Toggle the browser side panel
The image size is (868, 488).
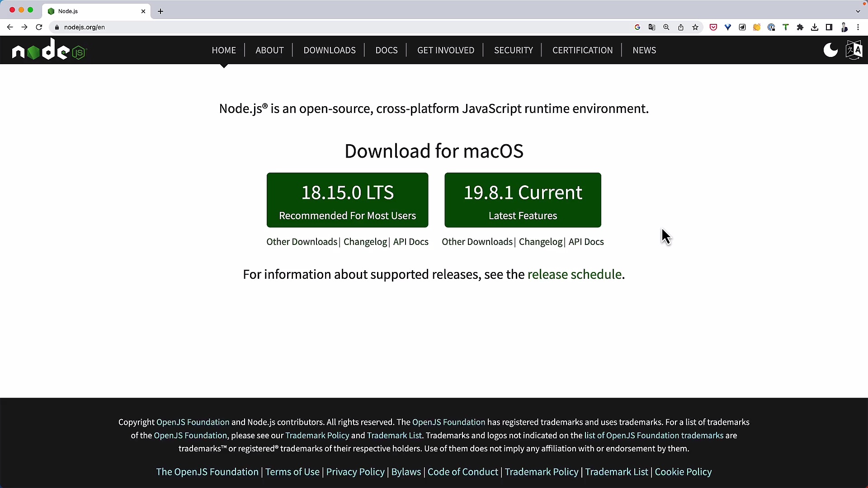point(829,28)
